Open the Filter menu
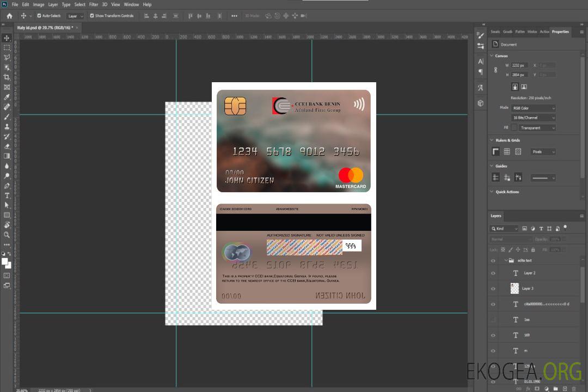This screenshot has height=392, width=588. pos(94,4)
